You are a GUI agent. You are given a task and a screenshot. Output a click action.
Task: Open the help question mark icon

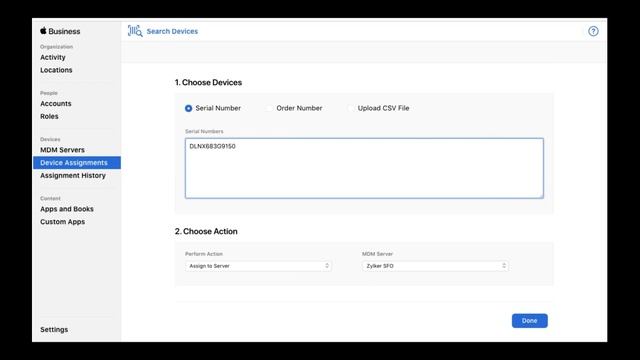point(593,31)
